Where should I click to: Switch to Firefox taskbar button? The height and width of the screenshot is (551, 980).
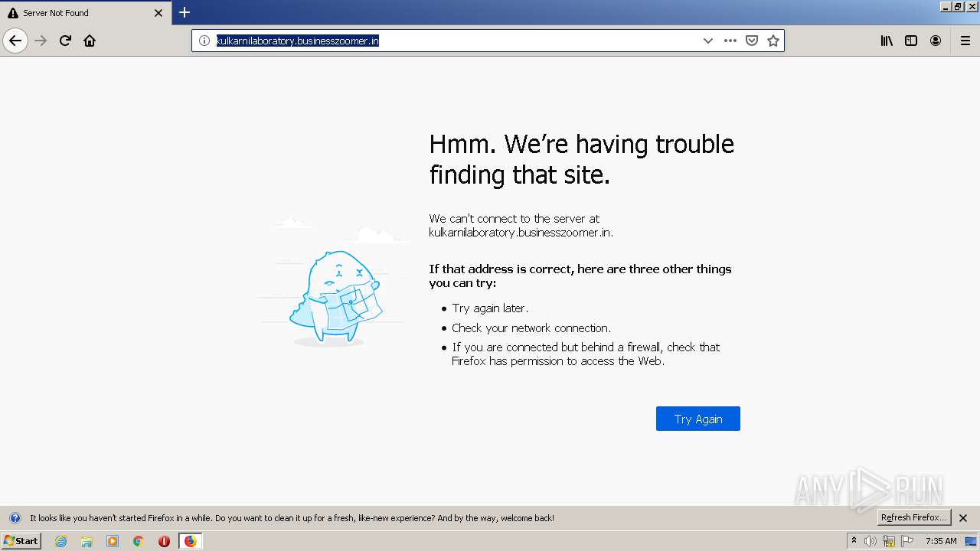pos(190,541)
